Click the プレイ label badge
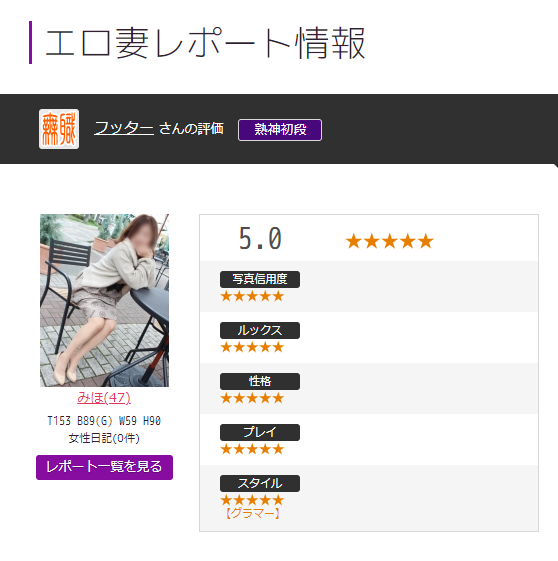Viewport: 558px width, 561px height. (x=260, y=432)
